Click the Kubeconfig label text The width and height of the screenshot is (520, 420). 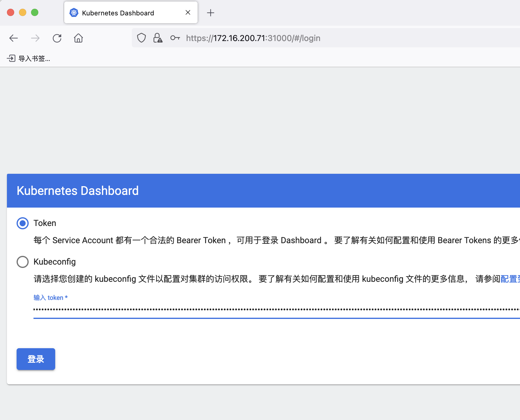[x=55, y=262]
